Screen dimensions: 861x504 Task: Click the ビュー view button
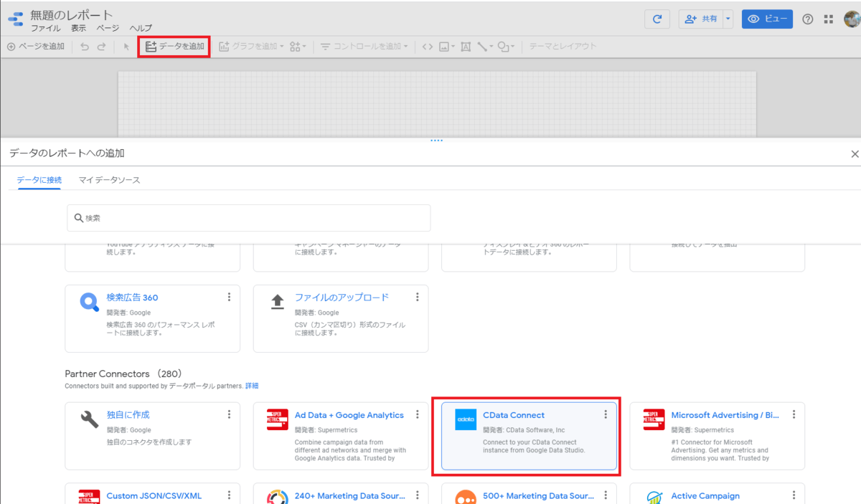767,19
